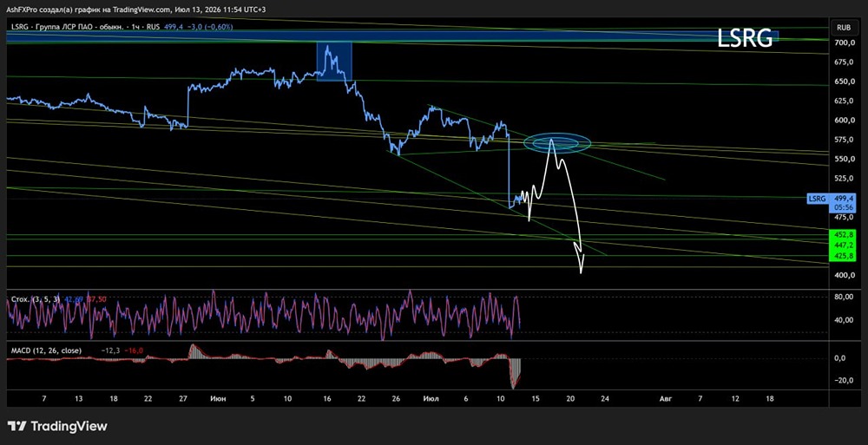This screenshot has height=445, width=868.
Task: Click the 499,4 price in symbol legend
Action: coord(174,26)
